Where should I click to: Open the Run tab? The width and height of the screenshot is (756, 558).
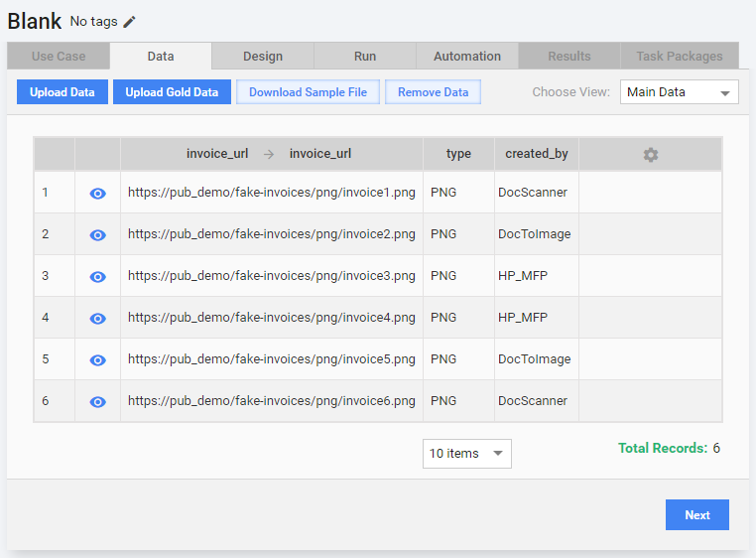pyautogui.click(x=365, y=56)
